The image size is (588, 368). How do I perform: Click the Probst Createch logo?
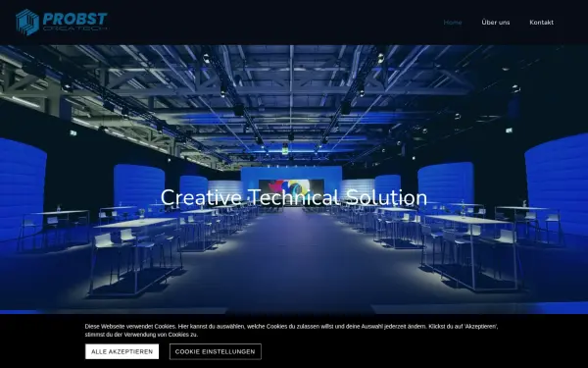[x=62, y=23]
